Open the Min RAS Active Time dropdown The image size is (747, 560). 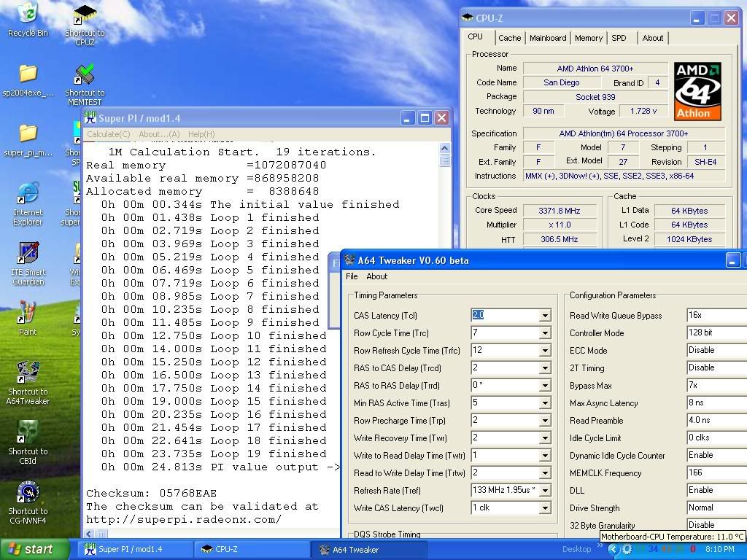[x=545, y=403]
